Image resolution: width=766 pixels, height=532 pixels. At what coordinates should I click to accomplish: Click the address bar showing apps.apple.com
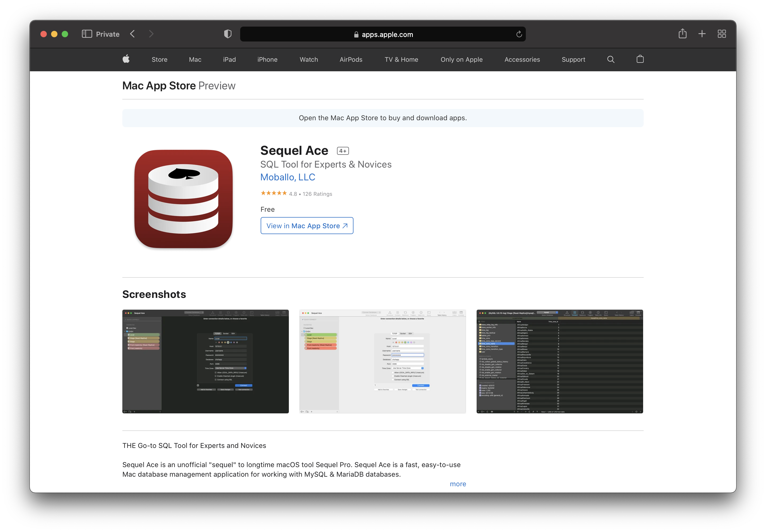[383, 34]
